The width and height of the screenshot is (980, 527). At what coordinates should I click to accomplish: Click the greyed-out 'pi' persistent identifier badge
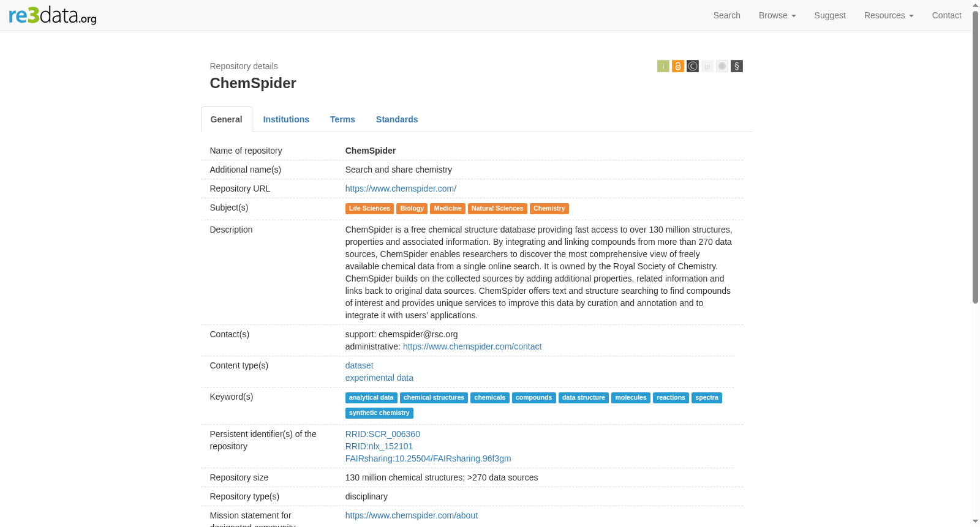coord(707,66)
